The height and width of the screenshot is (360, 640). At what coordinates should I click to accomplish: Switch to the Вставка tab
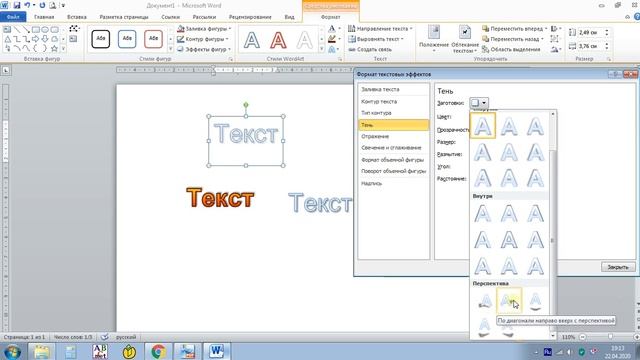tap(77, 17)
